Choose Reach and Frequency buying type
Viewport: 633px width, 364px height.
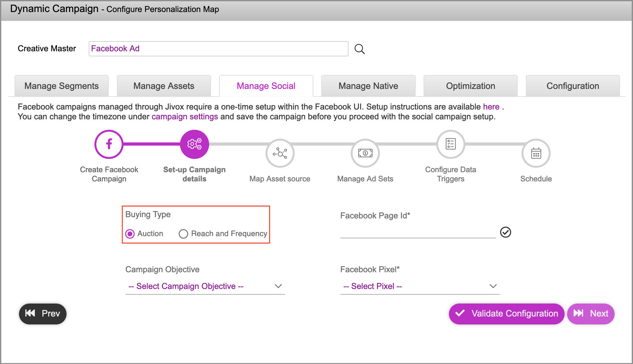(x=183, y=234)
